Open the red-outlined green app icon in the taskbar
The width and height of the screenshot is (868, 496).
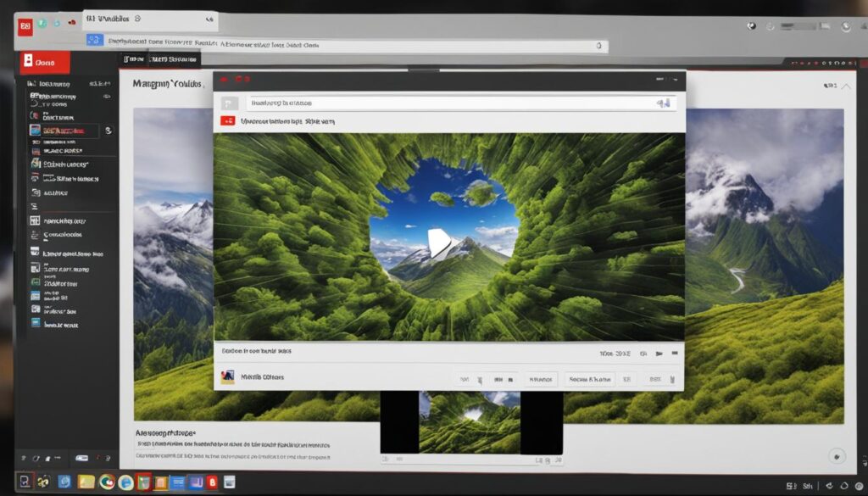(144, 482)
